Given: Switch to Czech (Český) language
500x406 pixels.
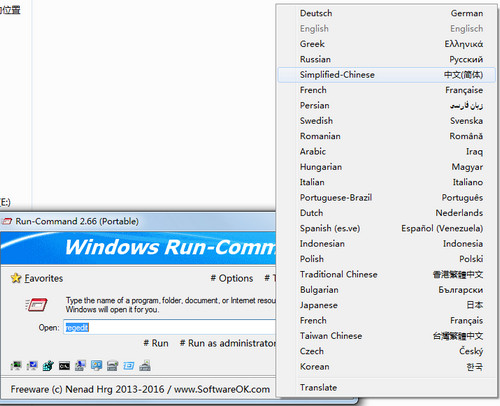Looking at the screenshot, I should (x=387, y=351).
